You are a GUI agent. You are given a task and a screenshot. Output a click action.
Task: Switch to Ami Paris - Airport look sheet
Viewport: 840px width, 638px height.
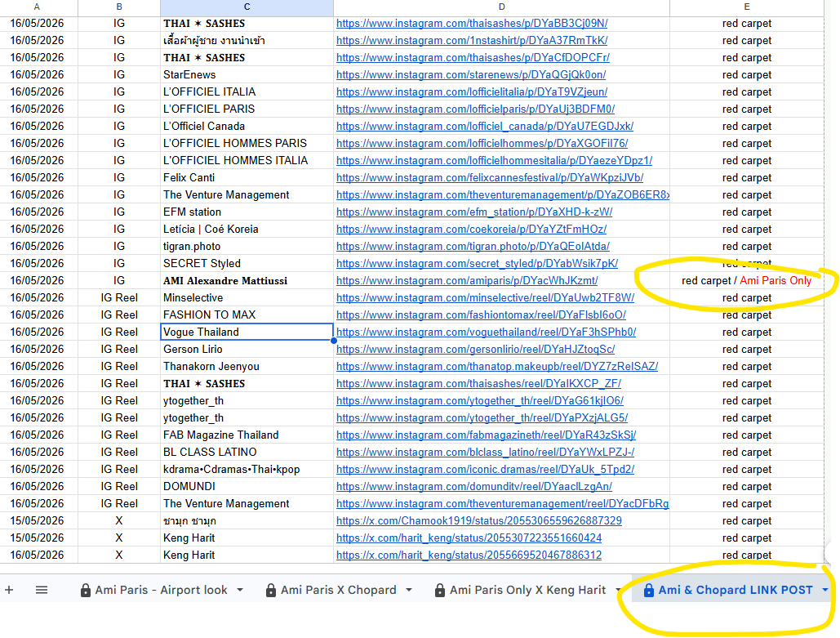pyautogui.click(x=162, y=590)
